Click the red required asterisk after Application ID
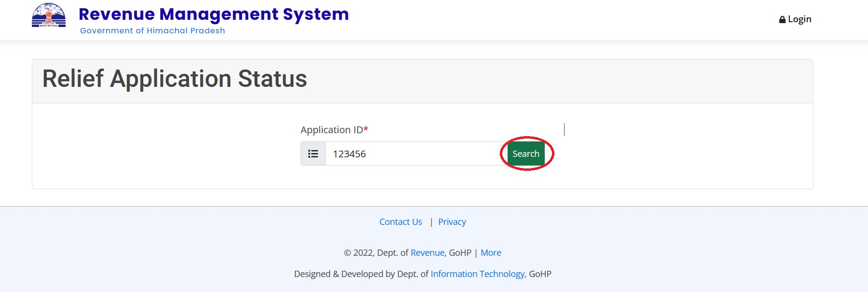Viewport: 868px width, 292px height. (x=366, y=129)
